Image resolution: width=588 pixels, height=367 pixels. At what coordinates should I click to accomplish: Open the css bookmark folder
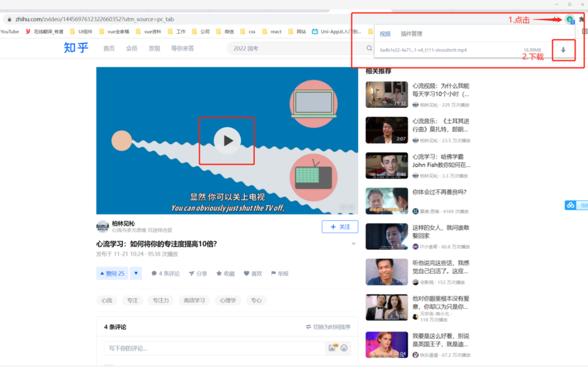click(x=248, y=32)
